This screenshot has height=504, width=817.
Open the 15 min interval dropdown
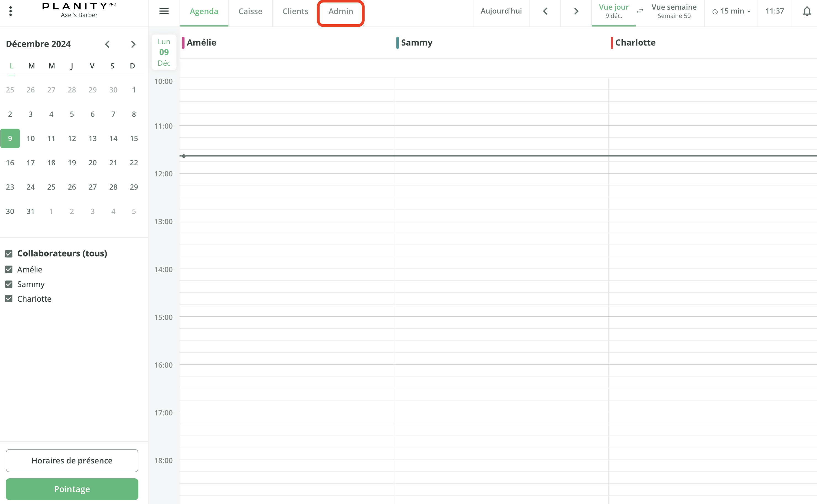731,11
